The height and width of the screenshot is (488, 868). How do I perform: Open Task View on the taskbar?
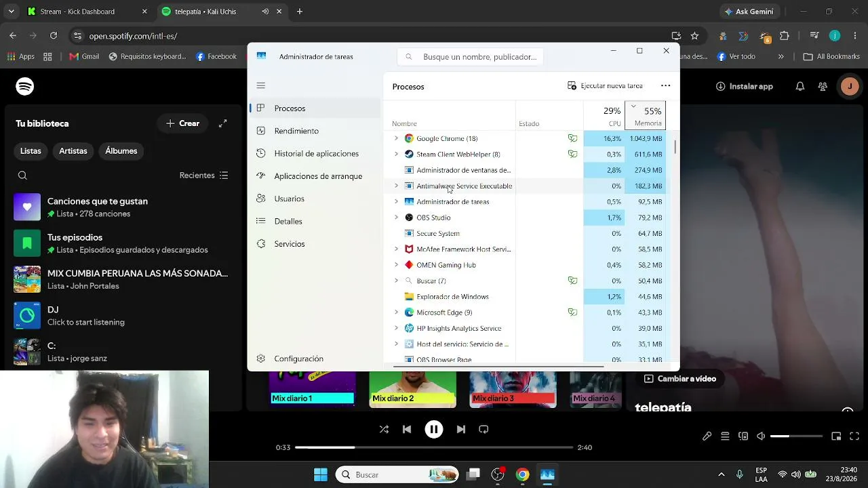[473, 474]
